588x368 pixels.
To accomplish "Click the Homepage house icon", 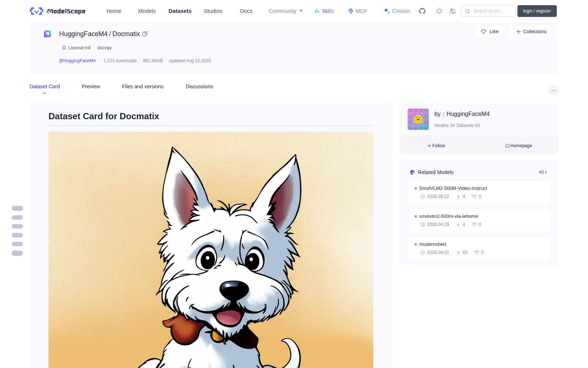I will click(508, 146).
